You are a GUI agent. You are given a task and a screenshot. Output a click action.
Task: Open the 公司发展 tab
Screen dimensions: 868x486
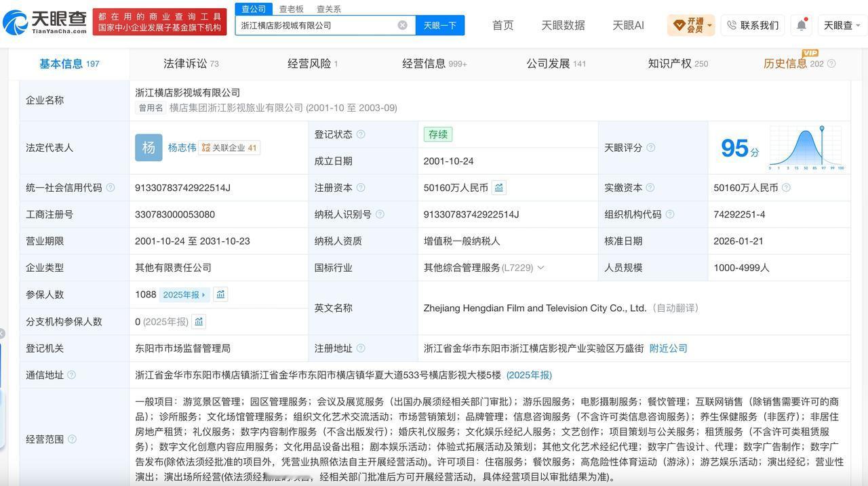point(556,64)
